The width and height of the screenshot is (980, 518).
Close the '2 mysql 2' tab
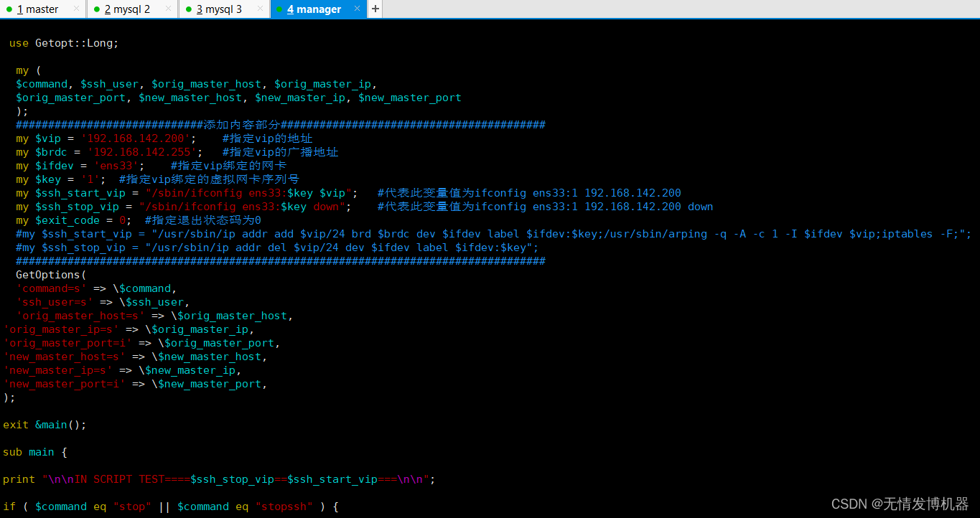169,9
